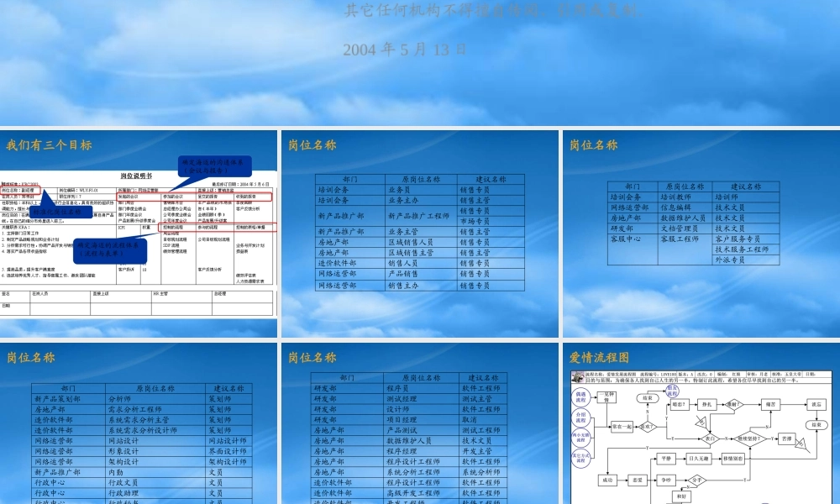Click the 岗位说明书 document heading
This screenshot has width=840, height=504.
point(136,176)
